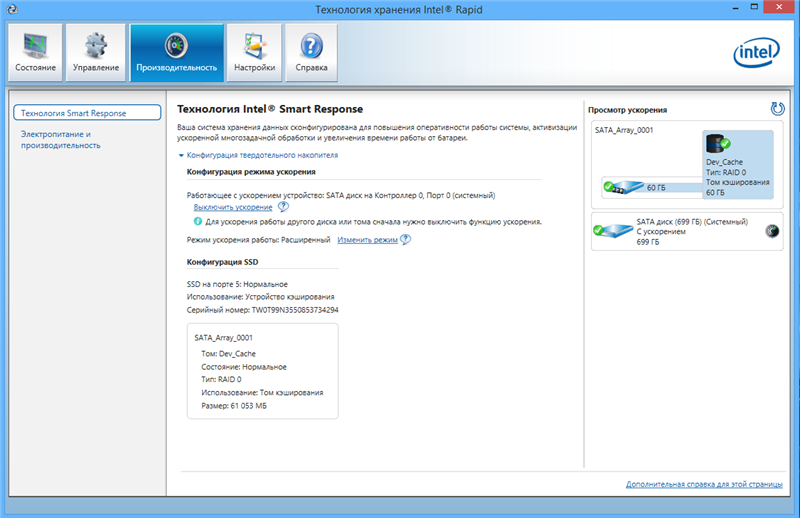
Task: Click help icon next to Изменить режим
Action: click(405, 239)
